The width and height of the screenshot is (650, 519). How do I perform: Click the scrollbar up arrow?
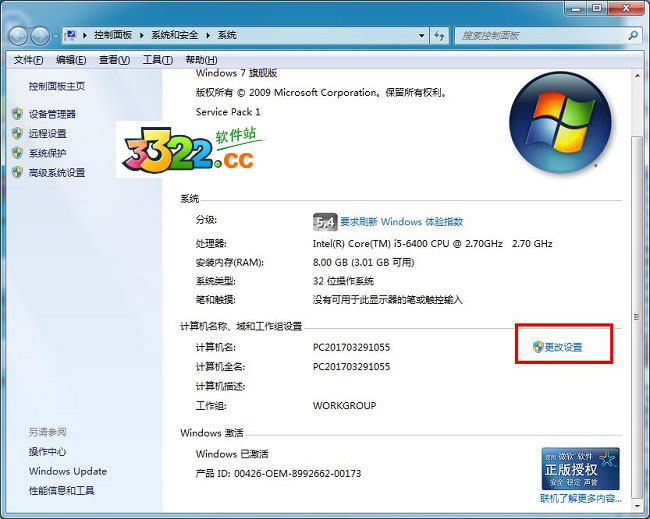[637, 75]
